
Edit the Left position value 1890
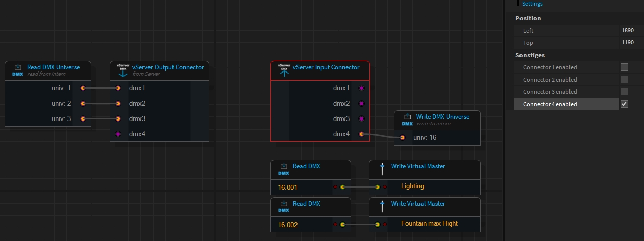pos(628,31)
